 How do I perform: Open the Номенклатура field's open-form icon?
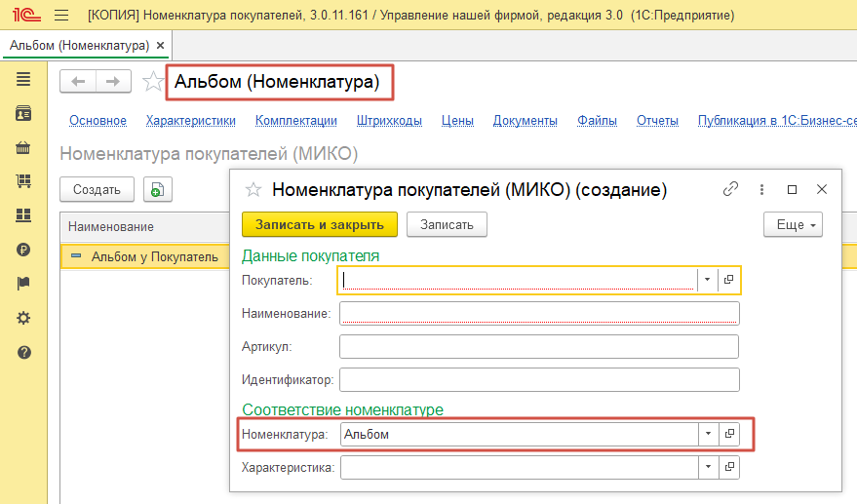[729, 434]
